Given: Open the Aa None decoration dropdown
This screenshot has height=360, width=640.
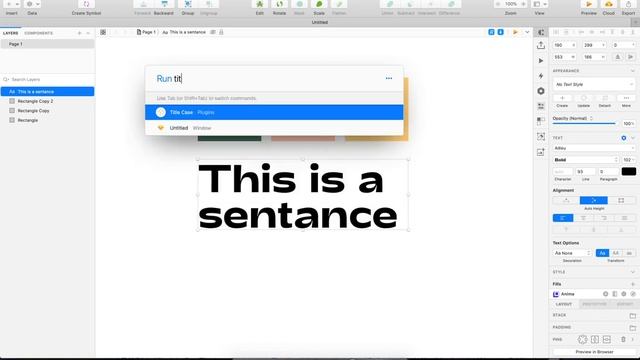Looking at the screenshot, I should pyautogui.click(x=572, y=253).
